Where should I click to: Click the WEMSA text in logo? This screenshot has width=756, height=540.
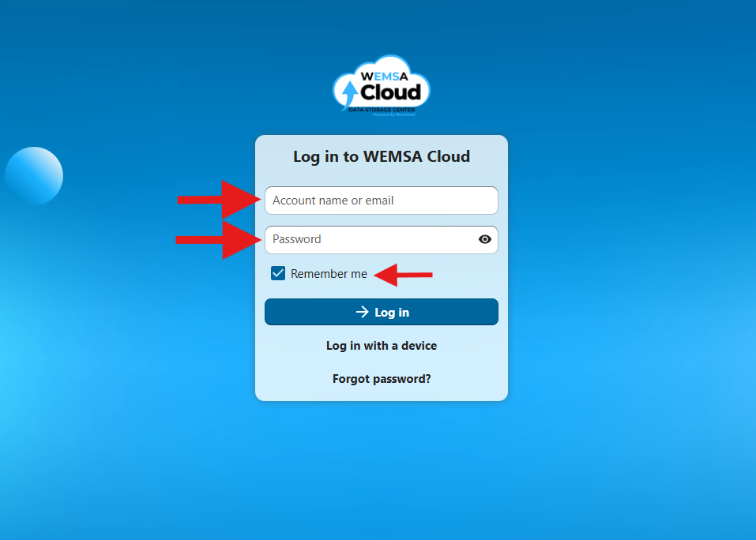coord(384,77)
